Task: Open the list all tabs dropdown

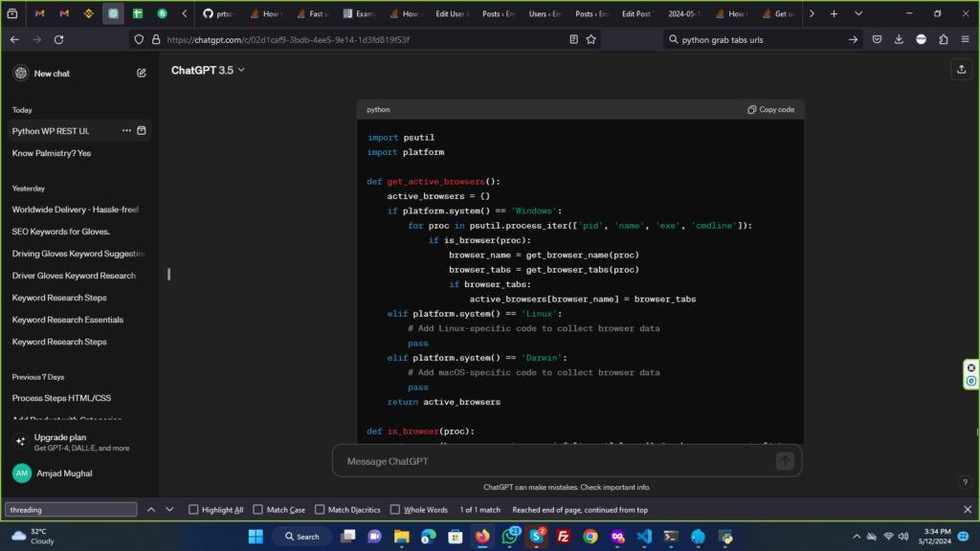Action: tap(857, 14)
